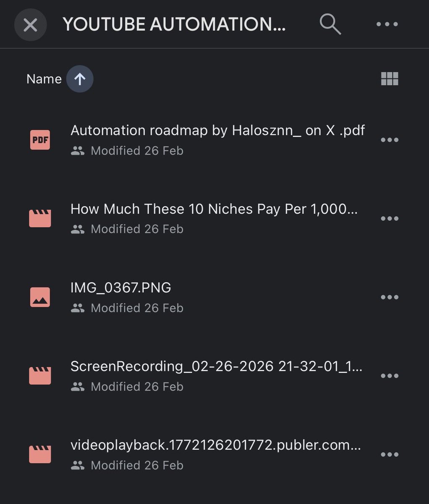Tap shared-people icon under How Much These 10 Niches
The image size is (429, 504).
[78, 229]
